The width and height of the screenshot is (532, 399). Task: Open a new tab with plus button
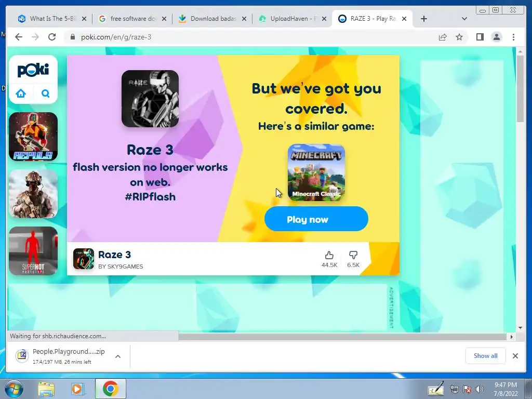(424, 19)
